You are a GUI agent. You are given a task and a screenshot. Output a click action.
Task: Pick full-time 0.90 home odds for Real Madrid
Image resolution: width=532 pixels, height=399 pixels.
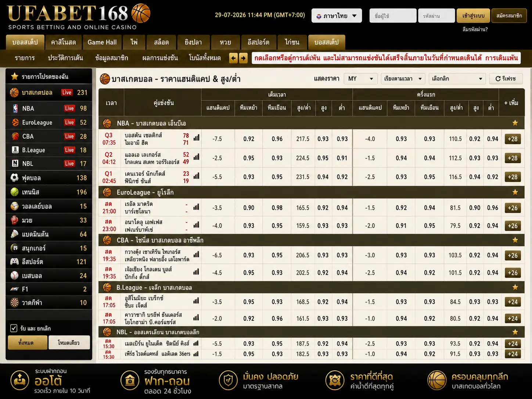pos(249,208)
